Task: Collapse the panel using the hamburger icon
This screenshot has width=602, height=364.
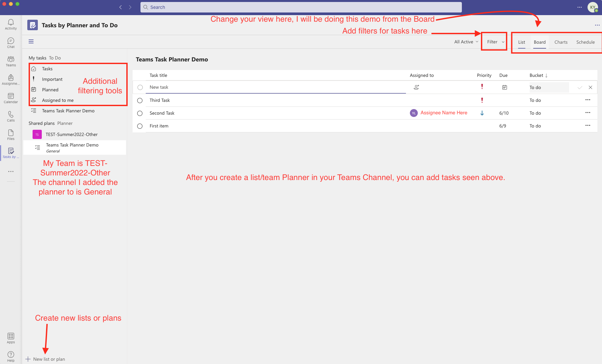Action: (x=31, y=41)
